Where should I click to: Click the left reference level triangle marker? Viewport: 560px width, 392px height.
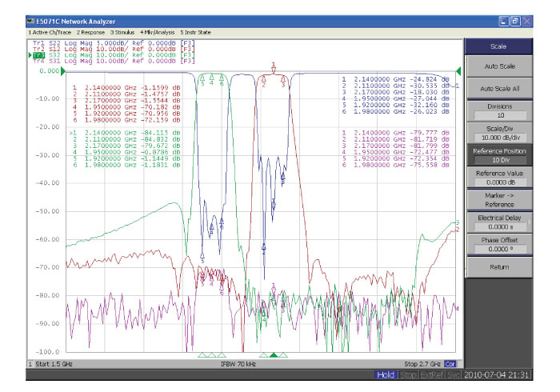(x=63, y=71)
